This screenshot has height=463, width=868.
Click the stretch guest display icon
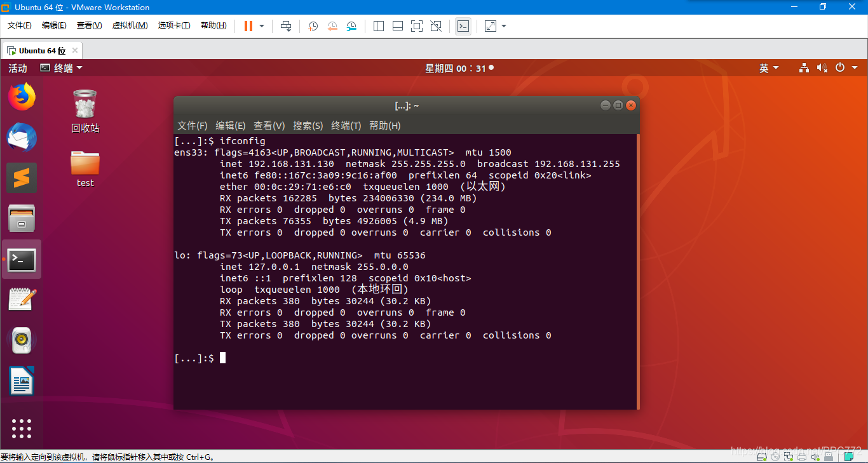tap(491, 26)
